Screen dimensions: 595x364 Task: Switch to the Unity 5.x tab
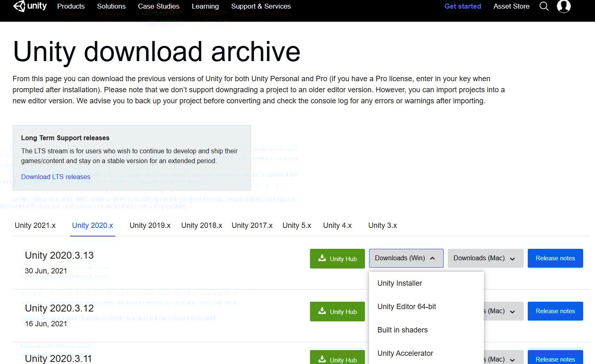pyautogui.click(x=297, y=225)
